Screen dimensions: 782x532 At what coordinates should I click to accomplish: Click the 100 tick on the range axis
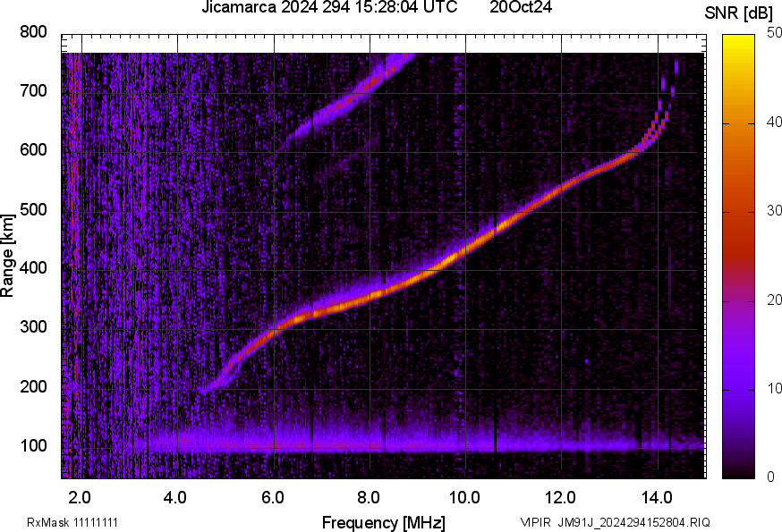(x=34, y=446)
